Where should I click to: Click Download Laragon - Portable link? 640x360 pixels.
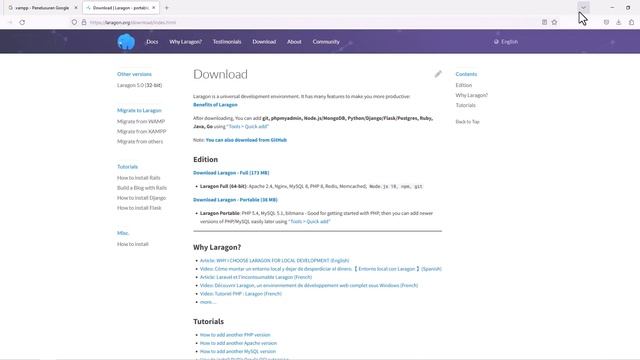tap(235, 200)
